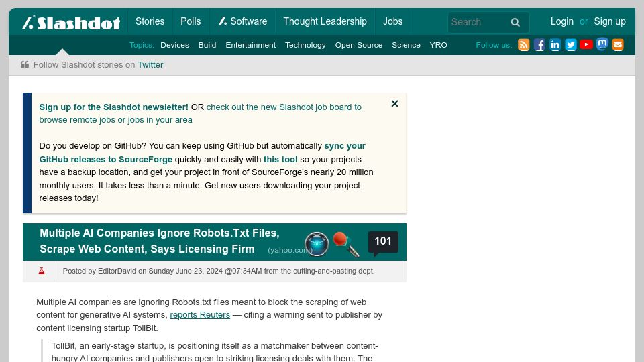Open Slashdot's YouTube icon

pyautogui.click(x=586, y=44)
